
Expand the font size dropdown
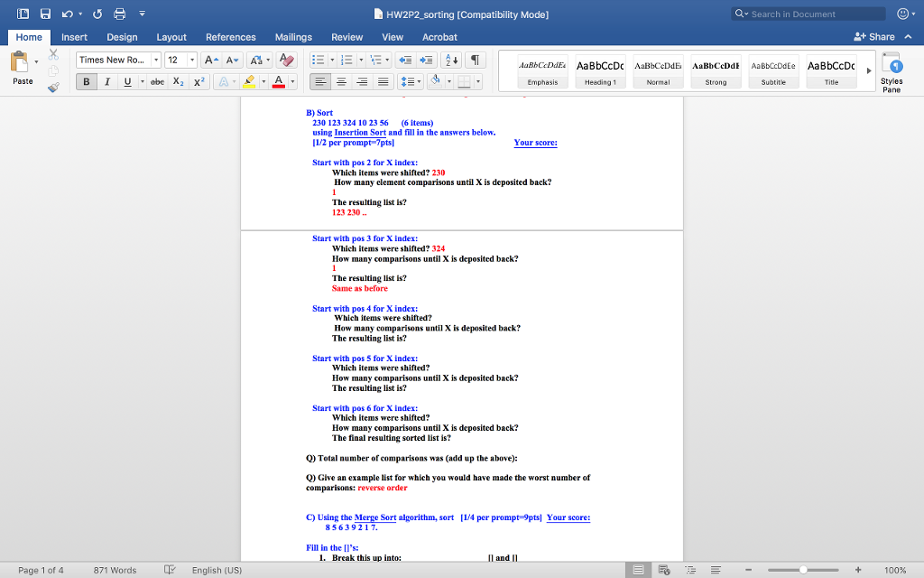click(x=192, y=60)
